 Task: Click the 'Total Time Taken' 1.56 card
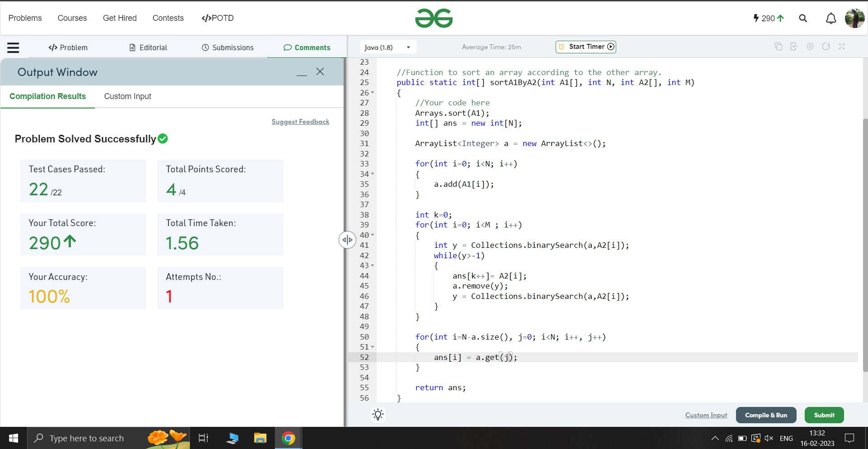coord(220,234)
